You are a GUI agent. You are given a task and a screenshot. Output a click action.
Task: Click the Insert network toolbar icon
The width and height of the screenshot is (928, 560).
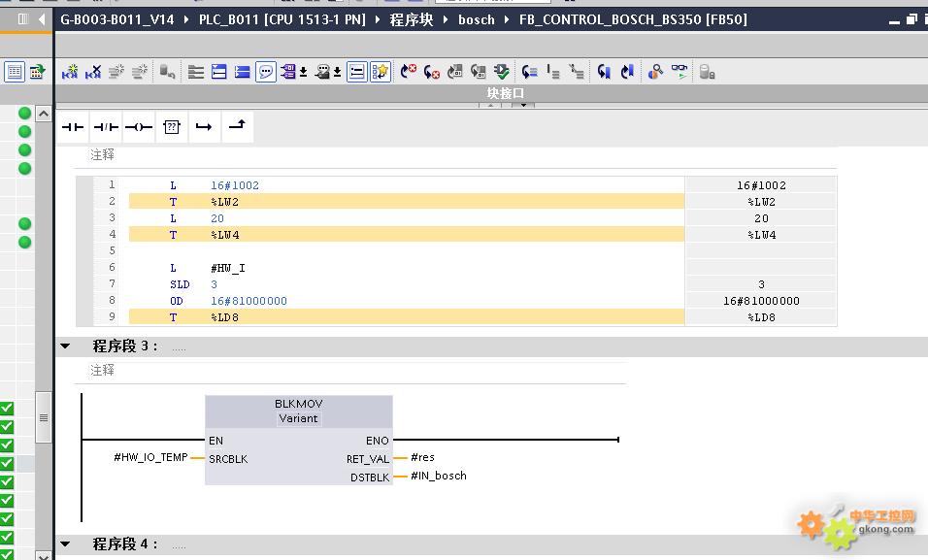tap(70, 72)
